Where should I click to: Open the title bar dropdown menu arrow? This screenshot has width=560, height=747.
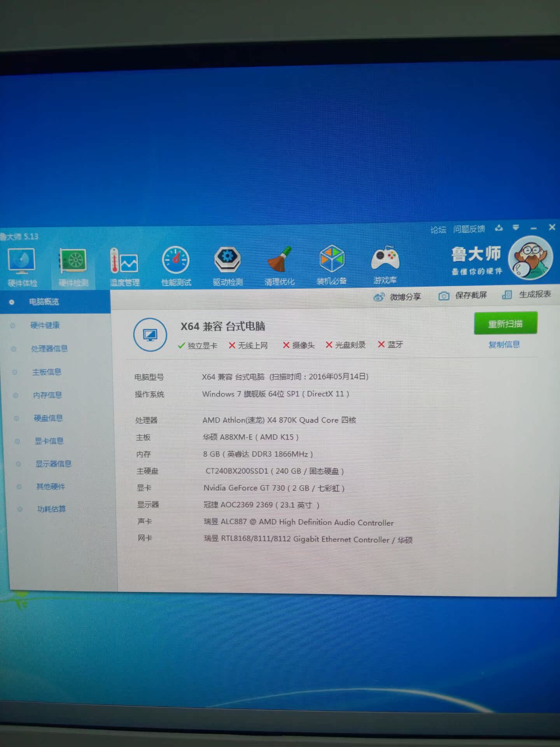tap(516, 228)
